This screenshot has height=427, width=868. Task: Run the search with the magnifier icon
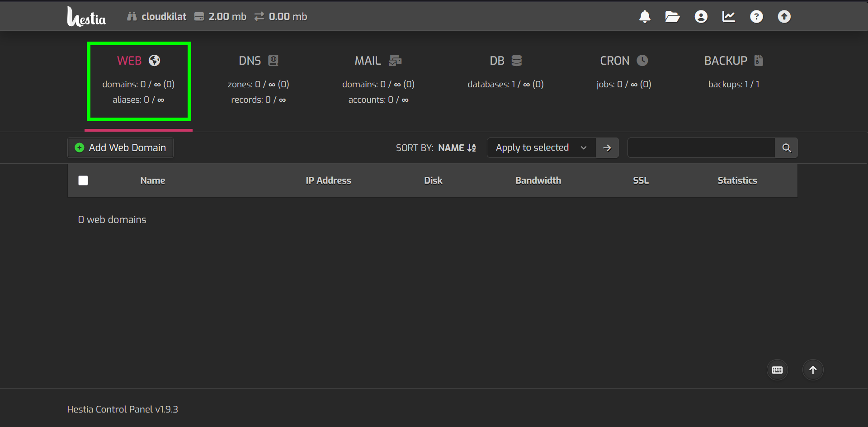(787, 147)
